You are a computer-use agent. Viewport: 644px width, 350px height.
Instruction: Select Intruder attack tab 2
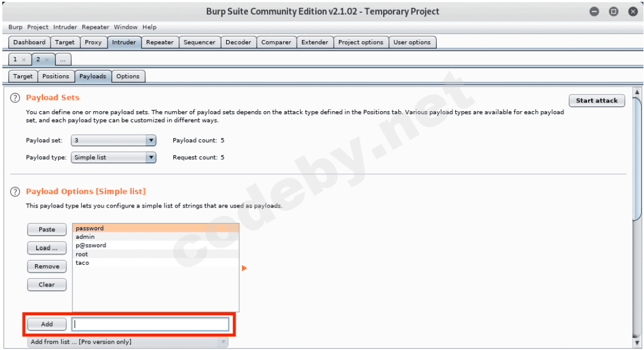pyautogui.click(x=38, y=59)
